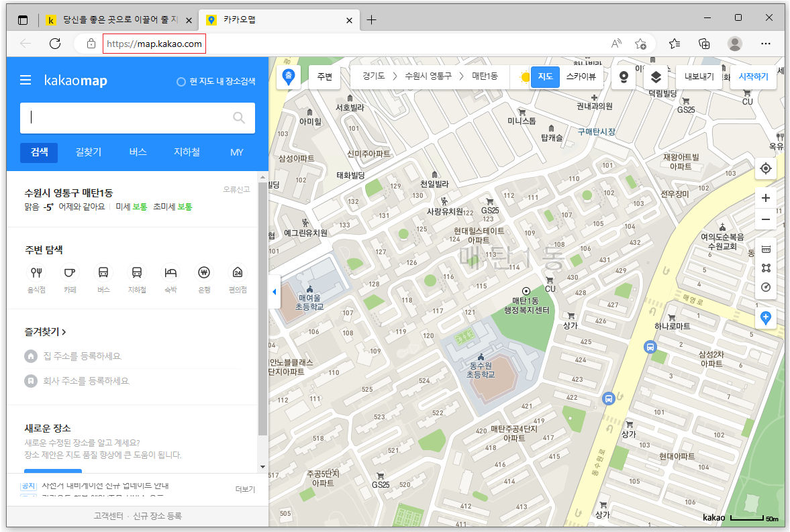Image resolution: width=790 pixels, height=532 pixels.
Task: Switch map to 지도 view
Action: click(x=545, y=76)
